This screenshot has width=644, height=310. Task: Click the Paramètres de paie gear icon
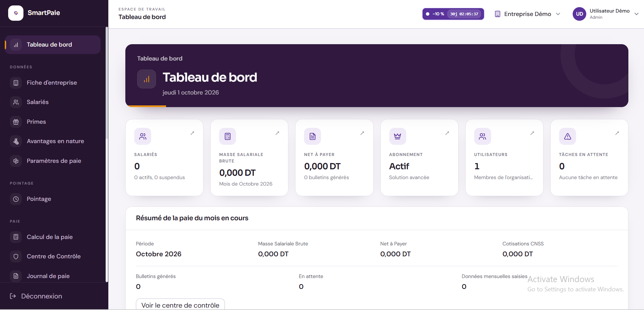(16, 161)
